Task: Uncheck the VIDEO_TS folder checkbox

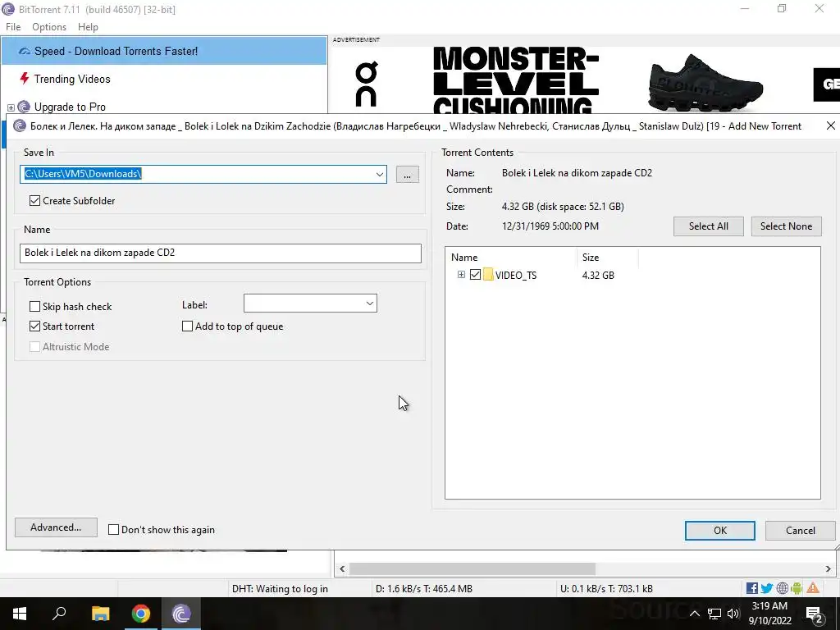Action: [x=475, y=275]
